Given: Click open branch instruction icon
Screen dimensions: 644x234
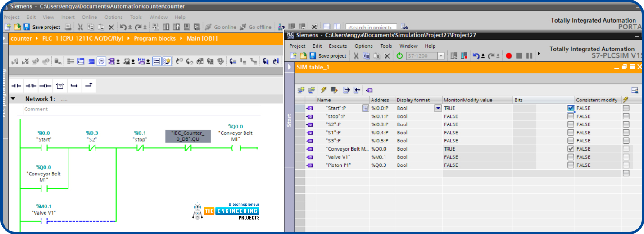Looking at the screenshot, I should point(73,85).
